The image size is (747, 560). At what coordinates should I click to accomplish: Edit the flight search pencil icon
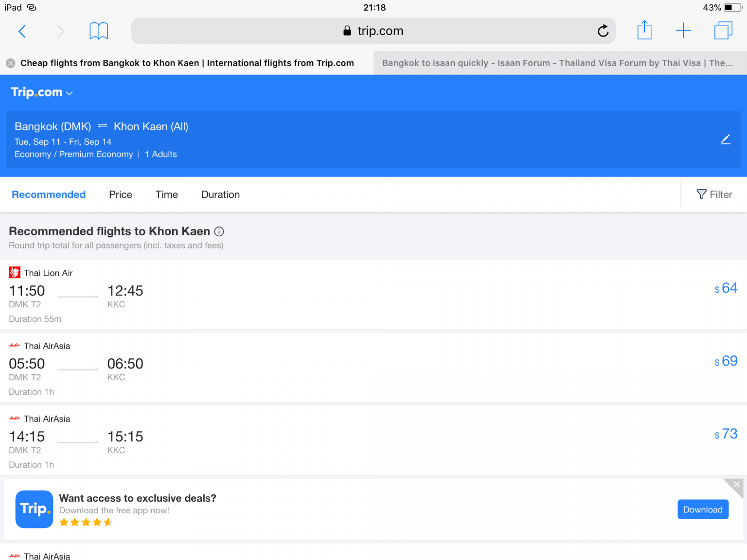(x=726, y=140)
